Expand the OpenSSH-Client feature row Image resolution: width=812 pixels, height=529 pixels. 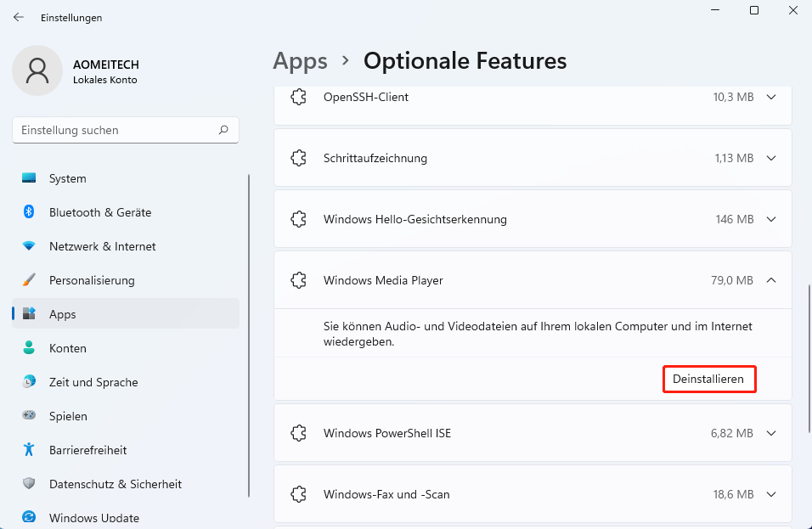tap(771, 97)
